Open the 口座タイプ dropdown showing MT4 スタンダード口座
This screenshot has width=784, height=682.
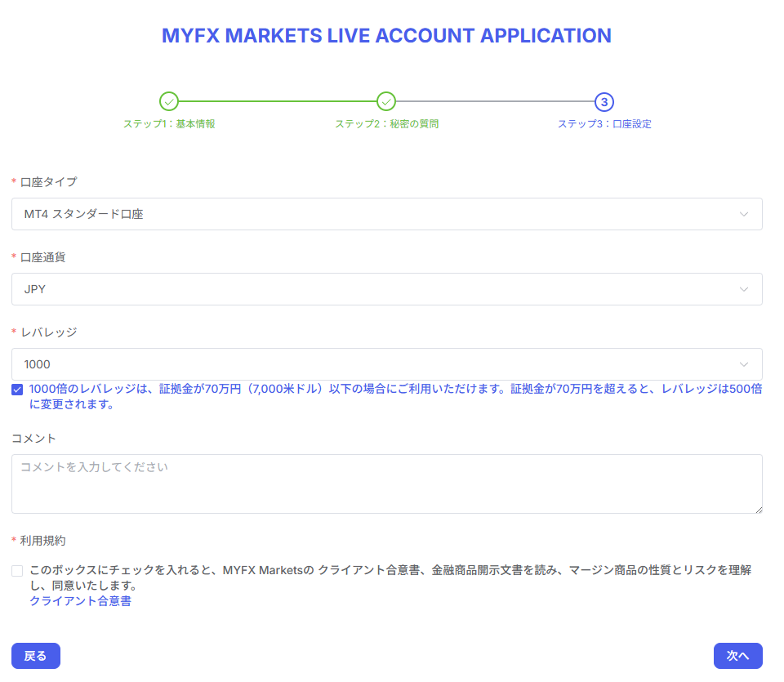pos(387,214)
